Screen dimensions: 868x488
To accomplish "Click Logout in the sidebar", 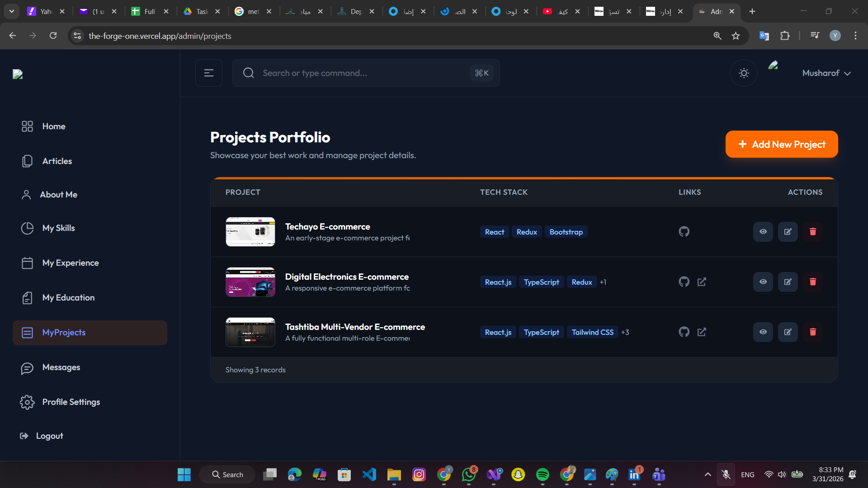I will pos(49,436).
